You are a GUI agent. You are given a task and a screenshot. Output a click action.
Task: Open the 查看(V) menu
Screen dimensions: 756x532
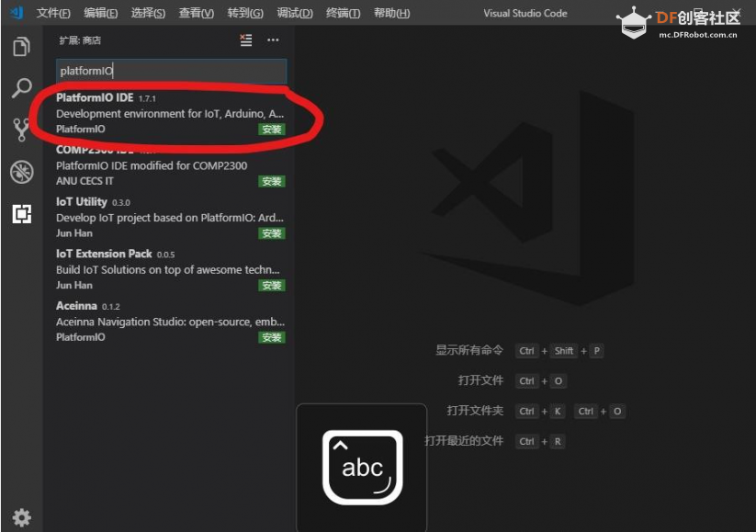coord(197,13)
